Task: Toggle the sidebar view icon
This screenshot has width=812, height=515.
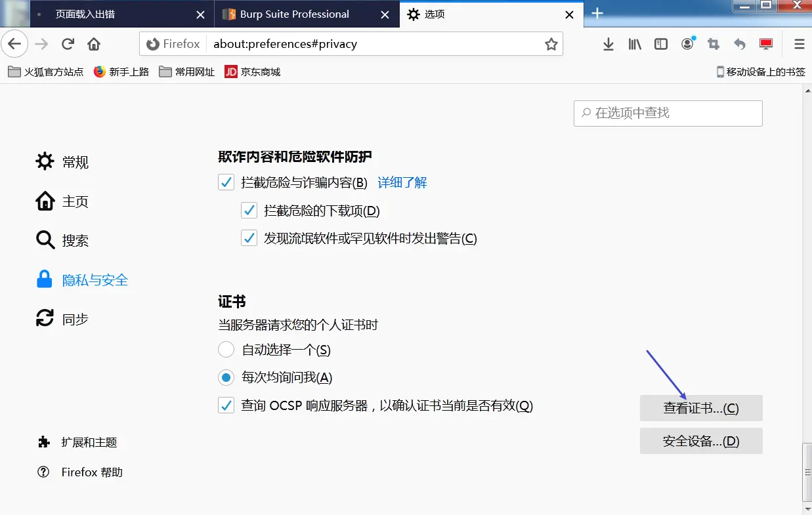Action: pyautogui.click(x=660, y=44)
